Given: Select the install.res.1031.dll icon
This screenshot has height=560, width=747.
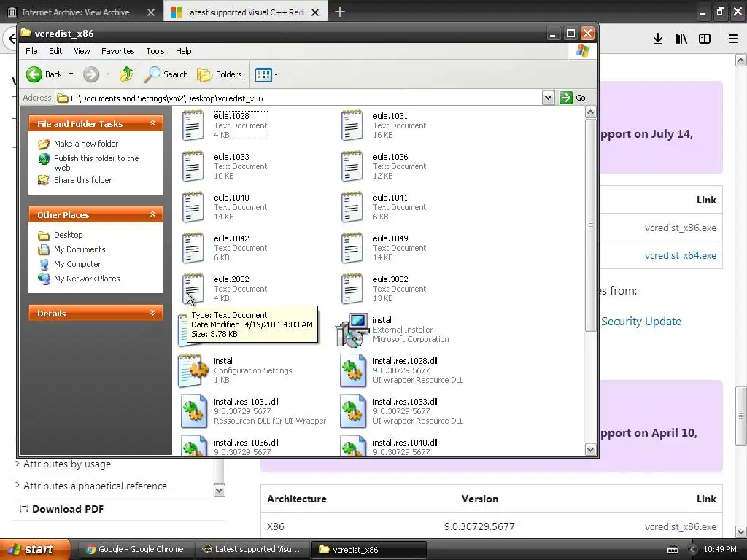Looking at the screenshot, I should 193,411.
